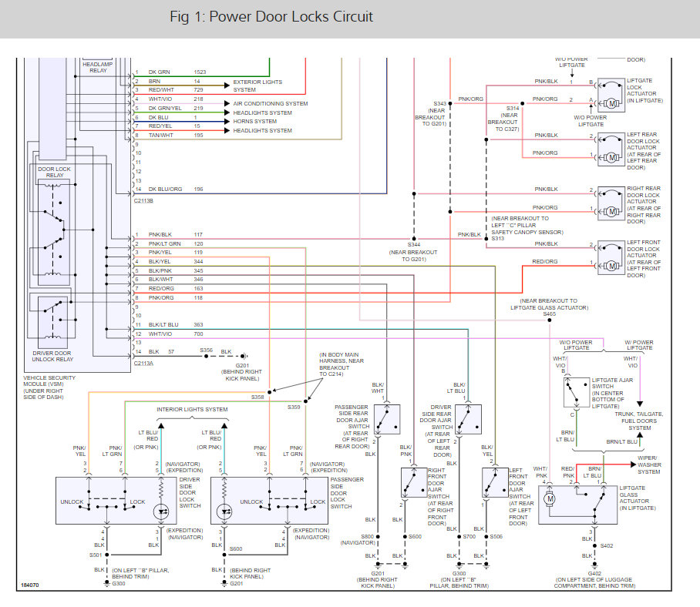Select the Driver Side Rear Door Ajar switch symbol

(468, 420)
